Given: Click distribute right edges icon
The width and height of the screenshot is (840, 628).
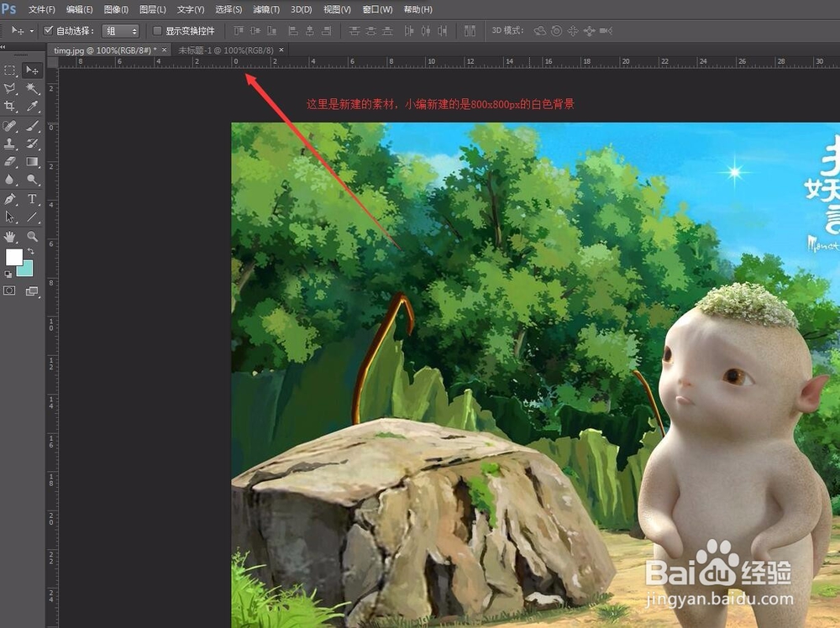Looking at the screenshot, I should coord(442,31).
